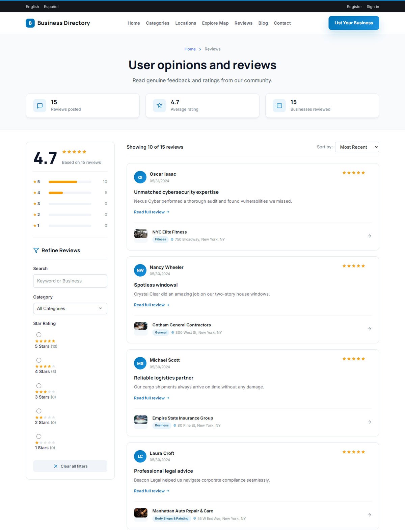This screenshot has width=405, height=532.
Task: Switch language to Español
Action: click(x=51, y=7)
